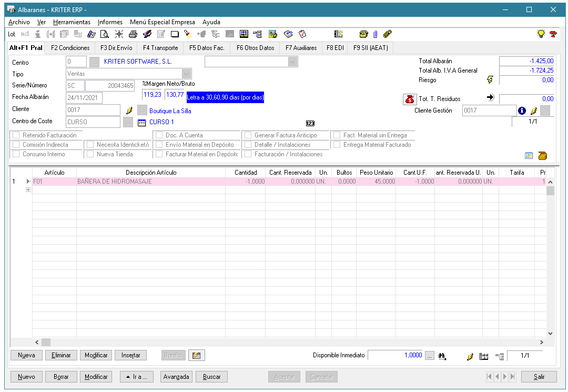The height and width of the screenshot is (392, 568).
Task: Click the Lot toolbar icon
Action: coord(12,34)
